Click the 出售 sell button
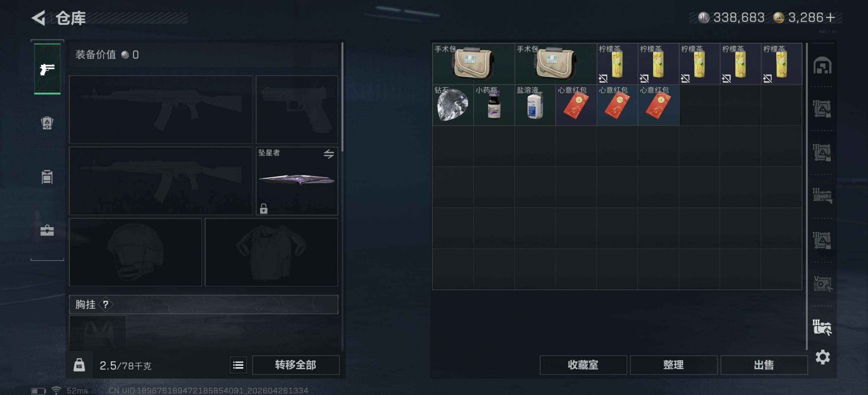This screenshot has width=868, height=395. pyautogui.click(x=764, y=365)
